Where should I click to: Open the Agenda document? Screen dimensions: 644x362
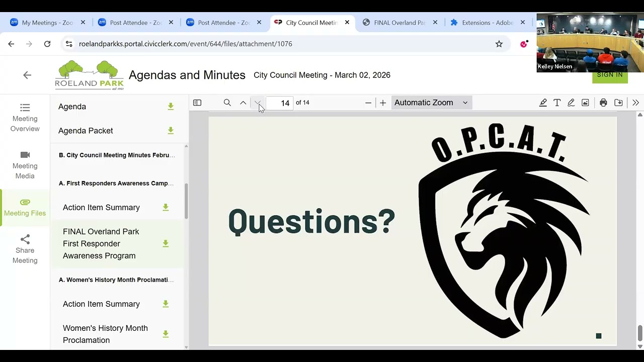coord(72,107)
